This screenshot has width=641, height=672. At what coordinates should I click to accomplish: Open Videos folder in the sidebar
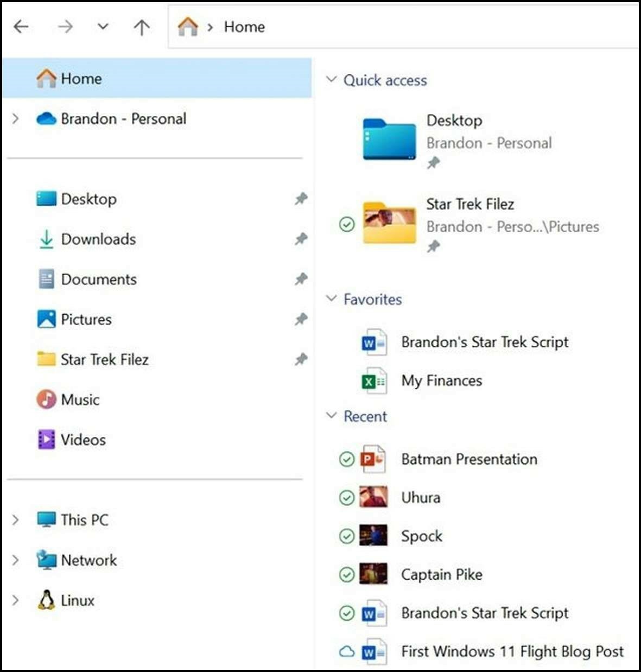click(x=83, y=440)
